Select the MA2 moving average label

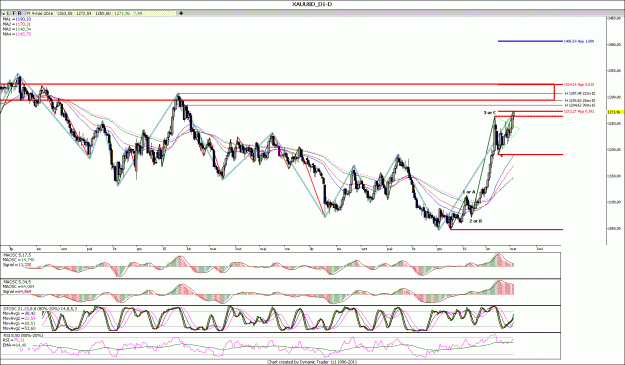[x=17, y=24]
